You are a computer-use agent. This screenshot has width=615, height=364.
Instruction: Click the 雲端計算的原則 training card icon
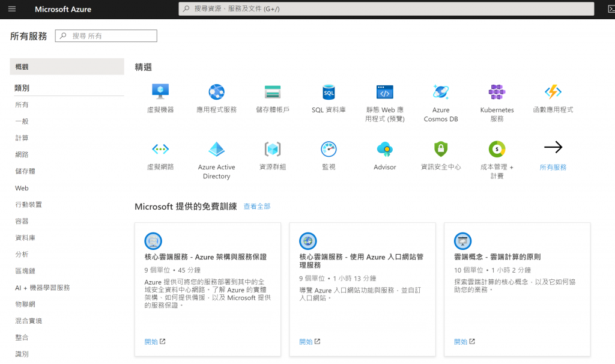(x=463, y=241)
